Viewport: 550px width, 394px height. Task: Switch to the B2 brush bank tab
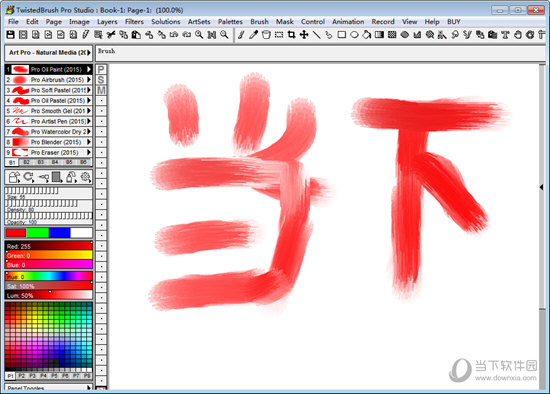(x=26, y=162)
